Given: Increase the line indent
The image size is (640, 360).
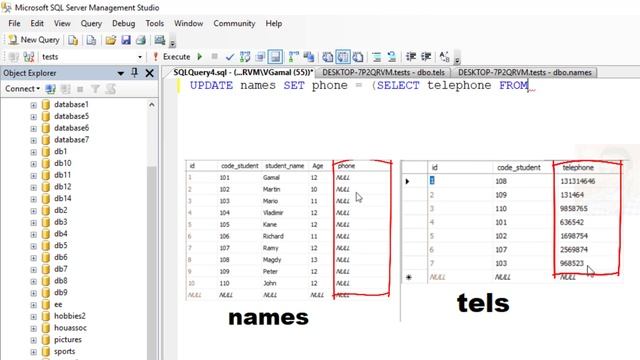Looking at the screenshot, I should tap(426, 57).
